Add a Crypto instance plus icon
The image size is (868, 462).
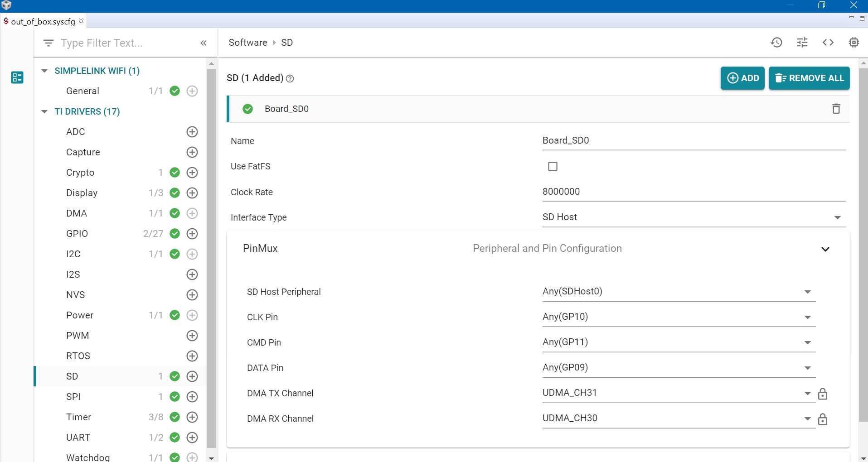coord(192,173)
